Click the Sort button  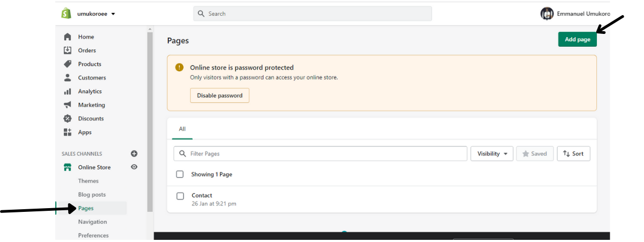573,154
